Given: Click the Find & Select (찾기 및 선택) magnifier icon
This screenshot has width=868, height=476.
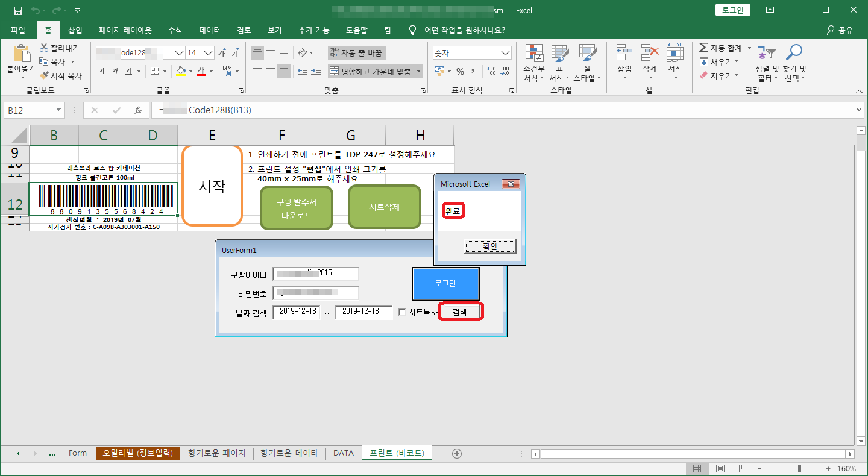Looking at the screenshot, I should tap(794, 54).
